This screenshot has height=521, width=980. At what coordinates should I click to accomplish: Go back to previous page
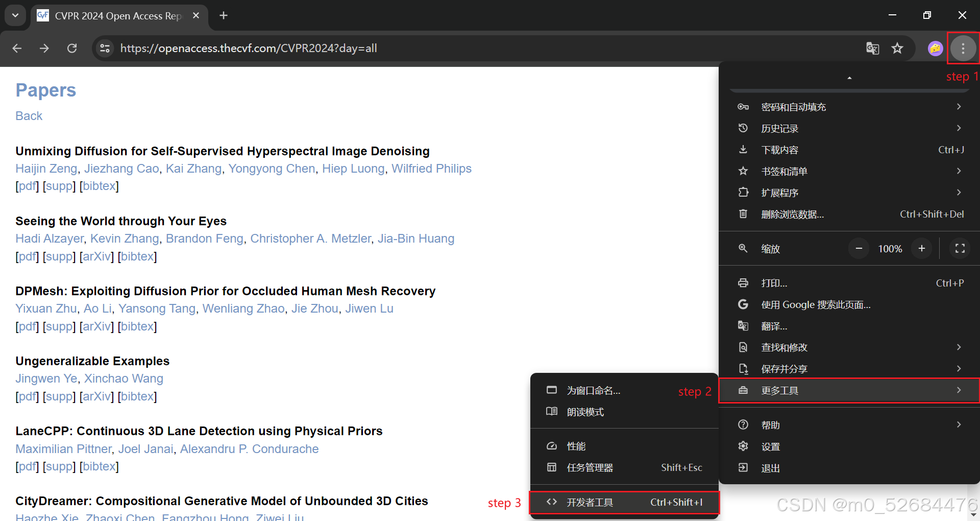[17, 49]
